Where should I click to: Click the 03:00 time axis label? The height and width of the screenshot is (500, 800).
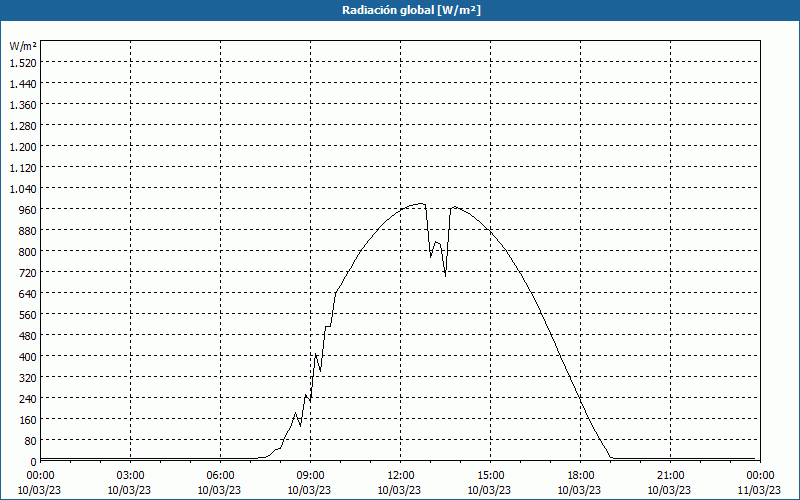point(130,476)
